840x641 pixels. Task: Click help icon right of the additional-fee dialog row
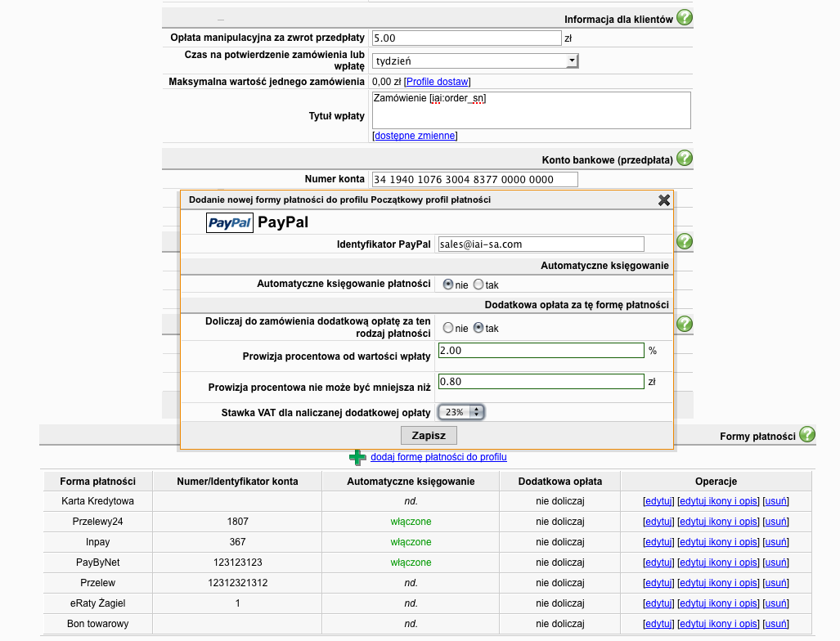[684, 324]
